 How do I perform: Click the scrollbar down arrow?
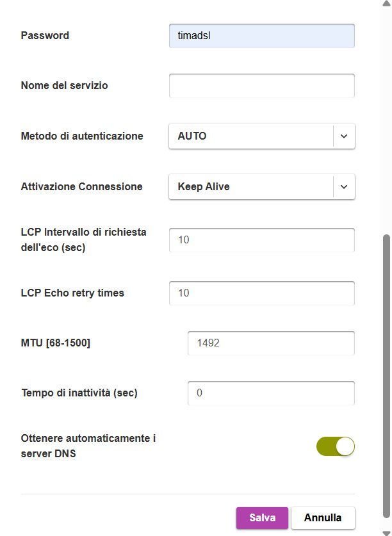(x=385, y=532)
